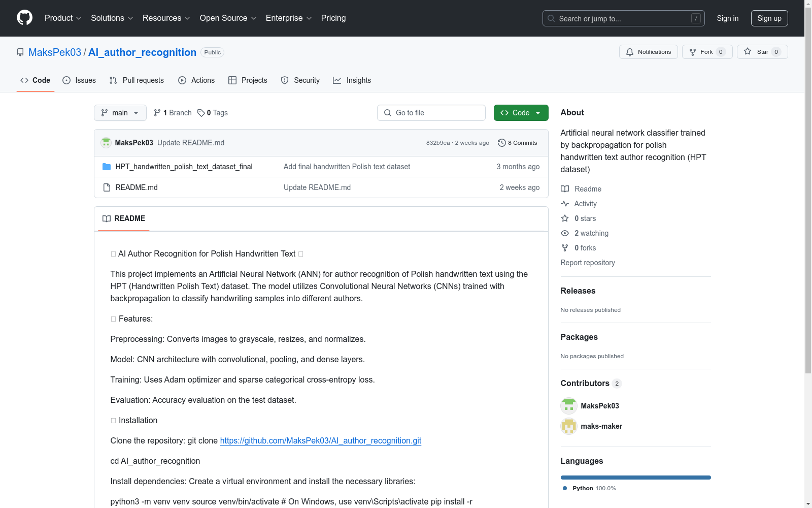Open AI_author_recognition repository link

point(142,52)
